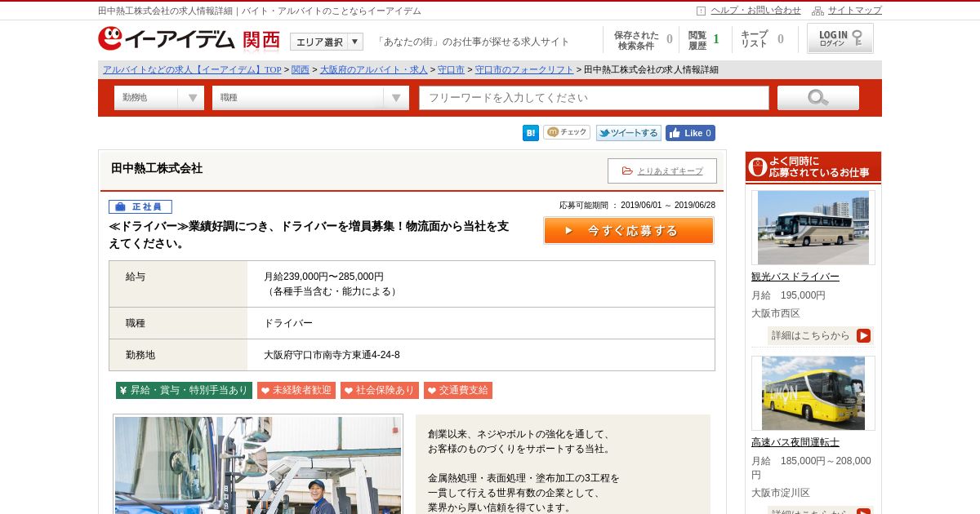Click 昇給・賞与・特別手当あり tag
The height and width of the screenshot is (514, 980).
pyautogui.click(x=184, y=390)
